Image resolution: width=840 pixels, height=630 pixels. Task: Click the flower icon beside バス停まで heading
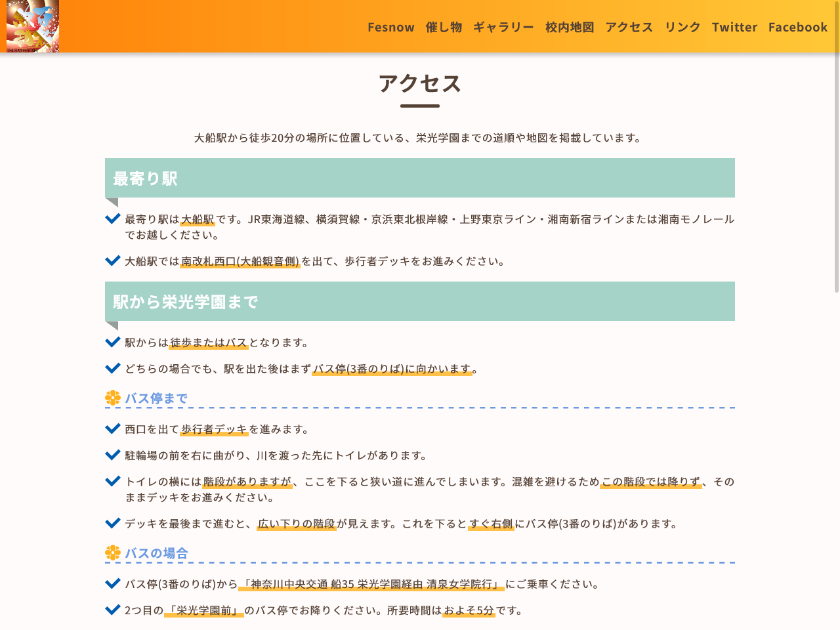pyautogui.click(x=112, y=398)
